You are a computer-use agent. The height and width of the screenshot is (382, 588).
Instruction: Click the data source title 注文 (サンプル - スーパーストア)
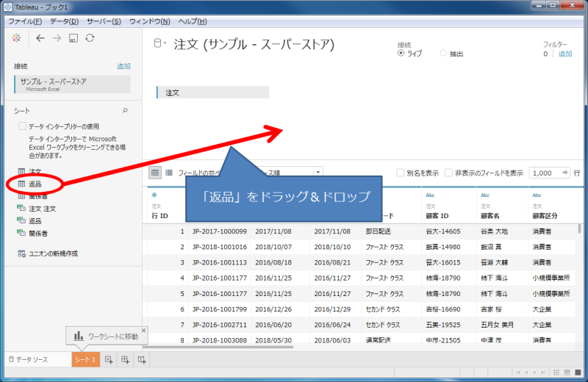pyautogui.click(x=254, y=44)
